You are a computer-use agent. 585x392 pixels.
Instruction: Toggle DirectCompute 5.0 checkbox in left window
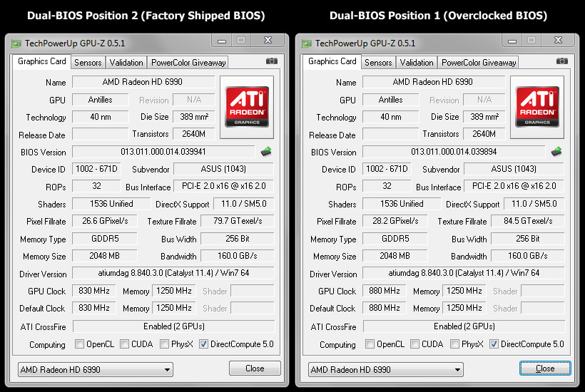click(203, 344)
